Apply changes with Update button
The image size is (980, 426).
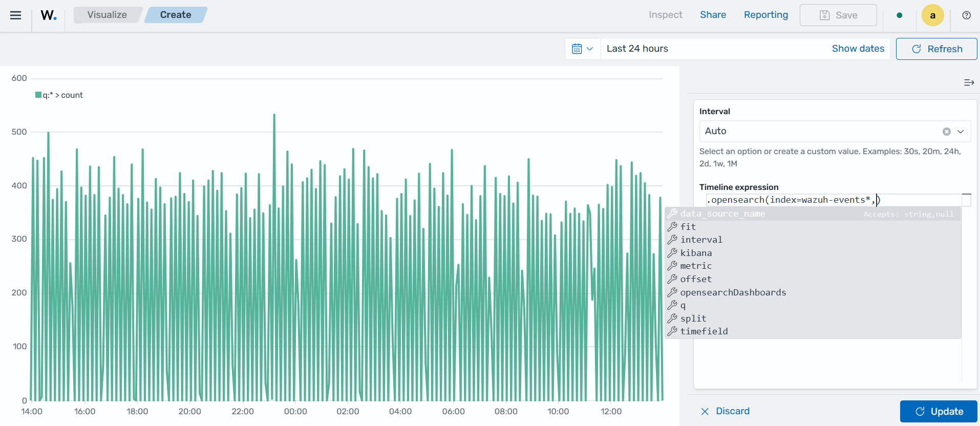click(939, 411)
